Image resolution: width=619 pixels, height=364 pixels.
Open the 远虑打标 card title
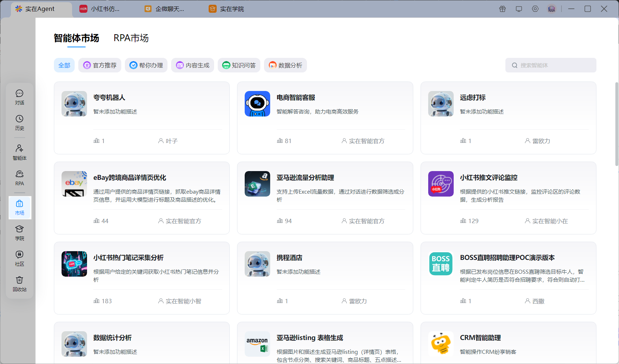coord(473,98)
